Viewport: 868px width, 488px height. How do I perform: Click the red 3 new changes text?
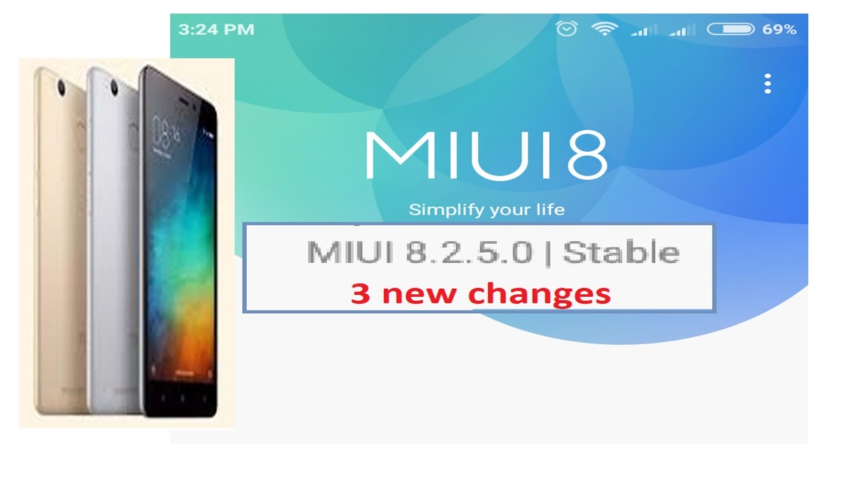(x=480, y=293)
